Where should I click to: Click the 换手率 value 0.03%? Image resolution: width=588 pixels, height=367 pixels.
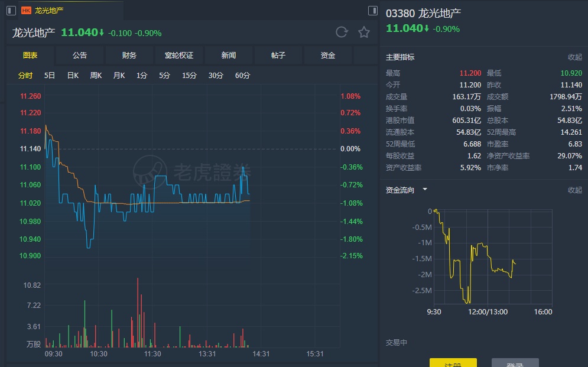(x=470, y=109)
